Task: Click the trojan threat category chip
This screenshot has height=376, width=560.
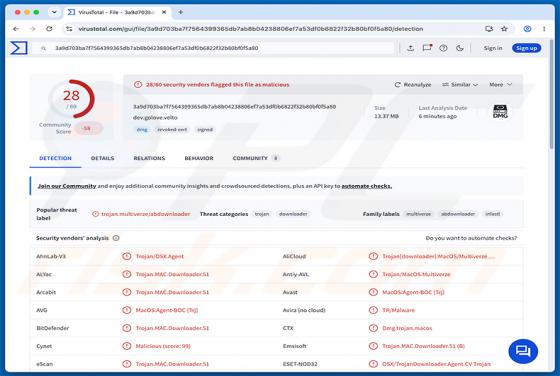Action: 262,214
